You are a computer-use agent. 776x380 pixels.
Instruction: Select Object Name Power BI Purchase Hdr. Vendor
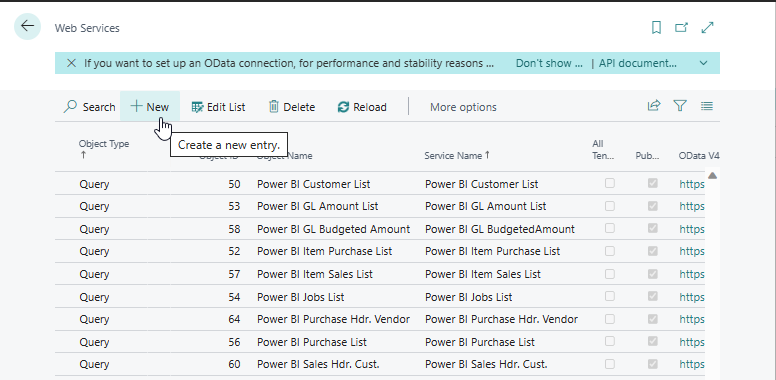coord(333,319)
